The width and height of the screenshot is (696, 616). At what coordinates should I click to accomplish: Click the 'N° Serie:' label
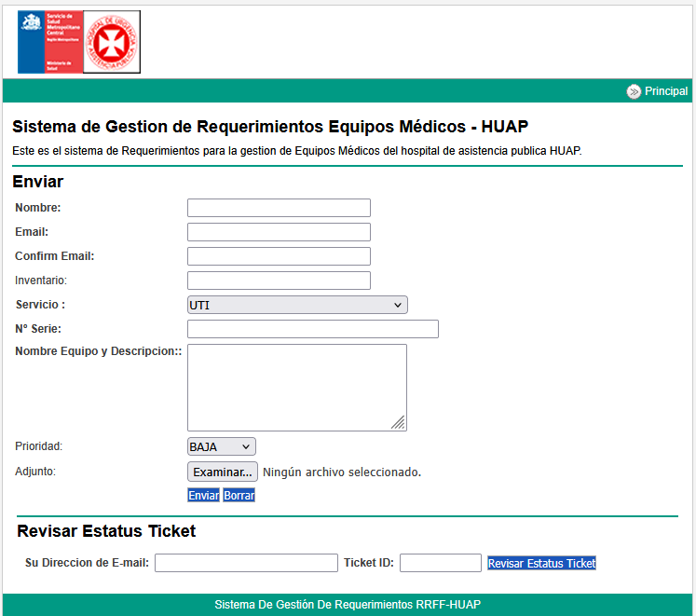point(38,329)
